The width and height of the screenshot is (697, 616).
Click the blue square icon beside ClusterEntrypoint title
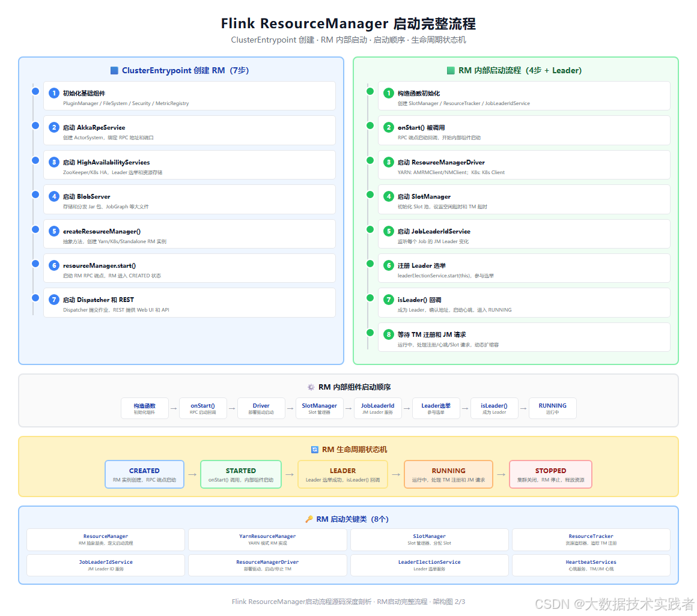[x=114, y=70]
